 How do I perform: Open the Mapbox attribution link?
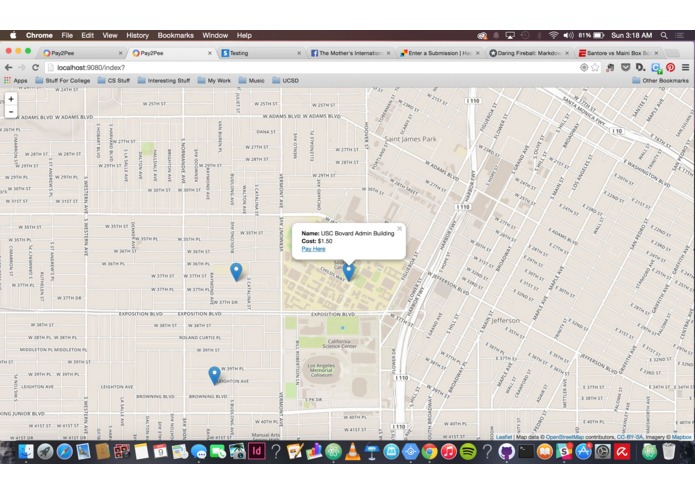click(x=681, y=437)
